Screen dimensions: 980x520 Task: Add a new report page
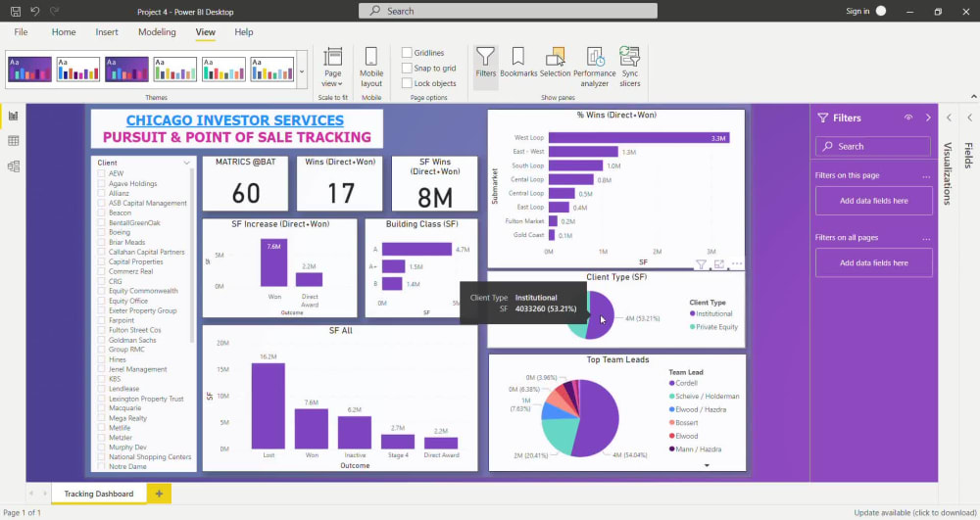pos(159,494)
